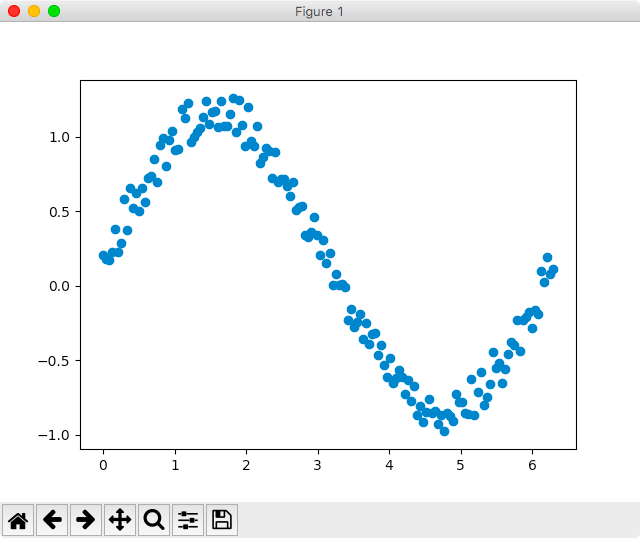Reset plot to original home view
The width and height of the screenshot is (640, 538).
[x=18, y=520]
